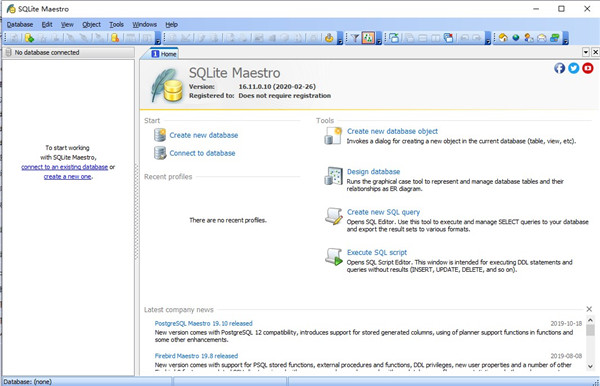The height and width of the screenshot is (386, 600).
Task: Click the news scrollbar up arrow
Action: pos(590,320)
